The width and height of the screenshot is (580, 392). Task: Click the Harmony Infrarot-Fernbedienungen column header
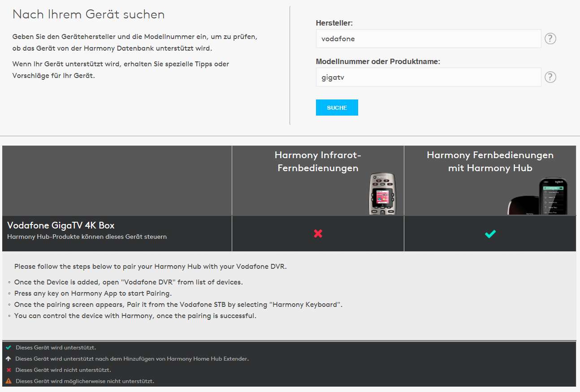317,162
